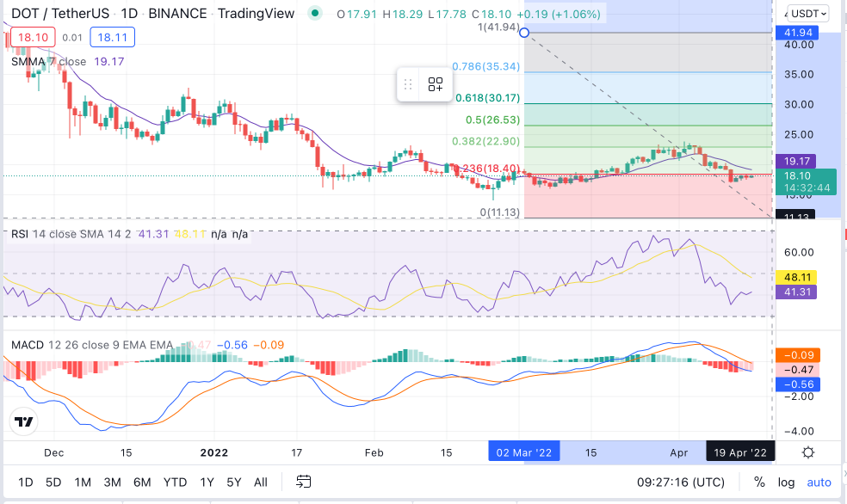The width and height of the screenshot is (847, 504).
Task: Select the RSI 14 close SMA indicator legend
Action: point(71,234)
